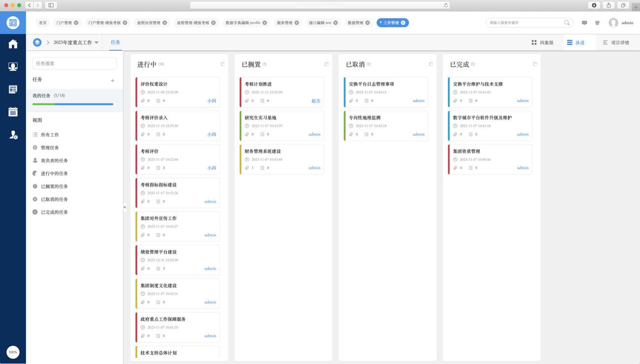Click the 任务搜索 search field
The image size is (640, 364).
click(x=74, y=63)
